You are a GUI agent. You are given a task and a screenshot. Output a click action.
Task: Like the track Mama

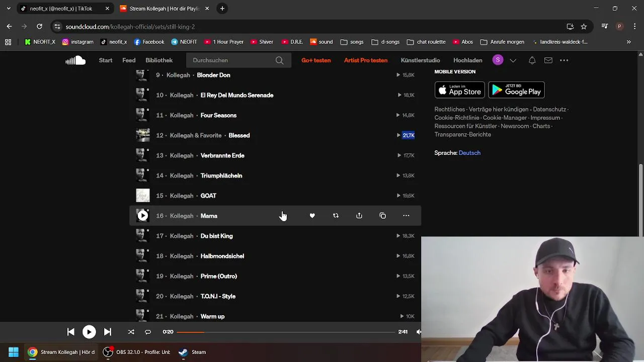coord(312,216)
